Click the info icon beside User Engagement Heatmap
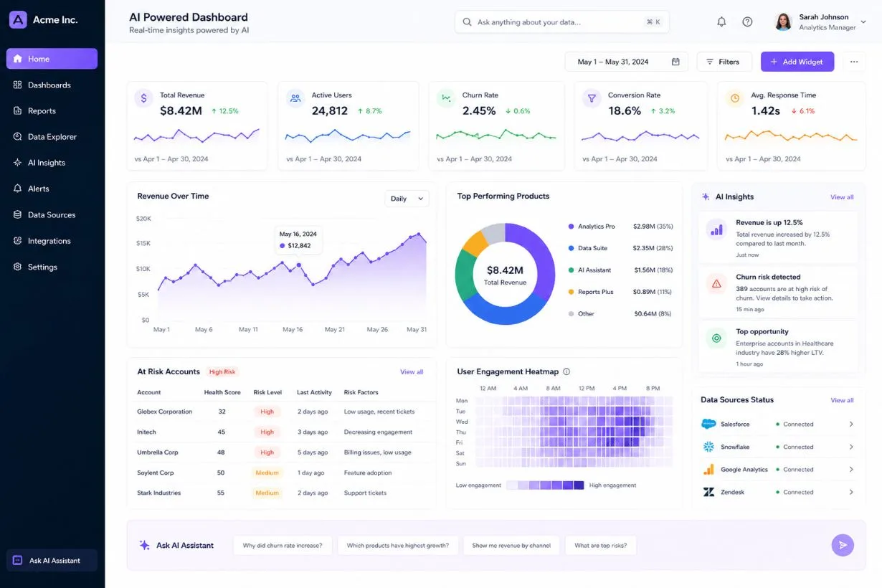The width and height of the screenshot is (882, 588). (x=566, y=371)
